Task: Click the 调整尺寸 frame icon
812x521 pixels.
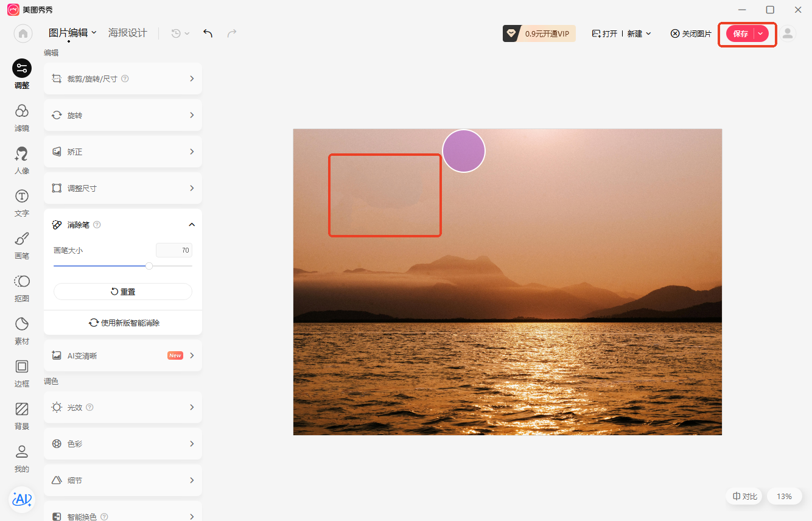Action: (57, 188)
